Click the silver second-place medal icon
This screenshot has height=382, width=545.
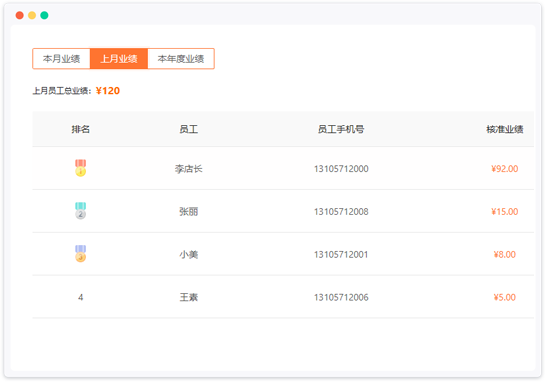[x=81, y=211]
